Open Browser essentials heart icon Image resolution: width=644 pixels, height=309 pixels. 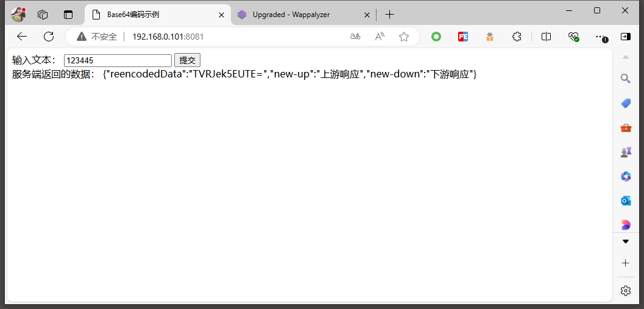pos(573,37)
